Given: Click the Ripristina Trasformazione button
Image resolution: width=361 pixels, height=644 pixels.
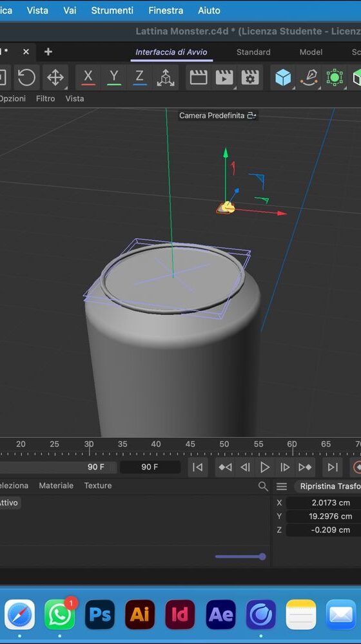Looking at the screenshot, I should point(327,486).
